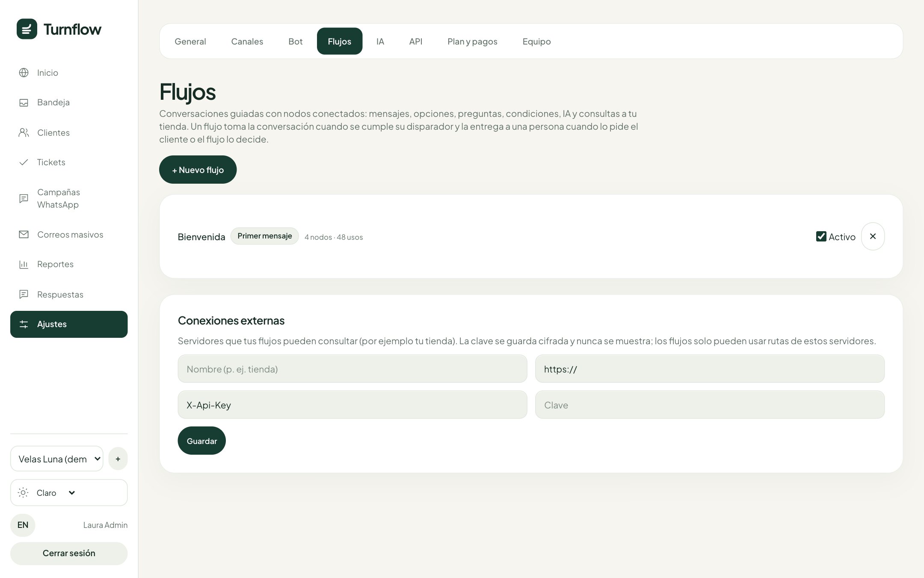Click the sliders icon beside Ajustes
Viewport: 924px width, 578px height.
click(x=24, y=324)
